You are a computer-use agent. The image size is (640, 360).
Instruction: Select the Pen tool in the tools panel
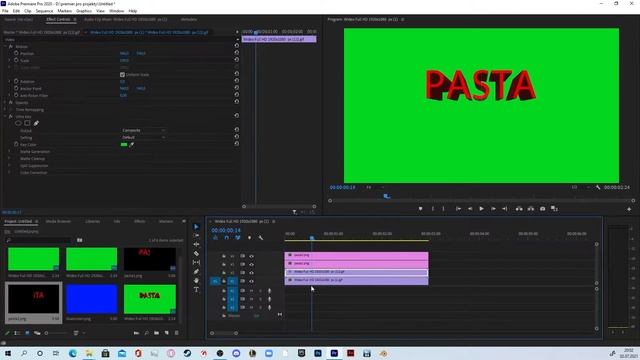point(196,271)
